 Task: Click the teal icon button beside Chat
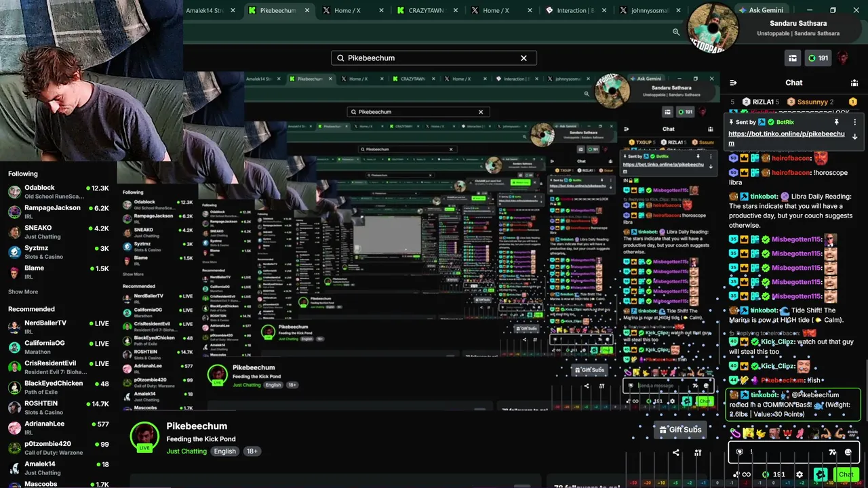(x=821, y=474)
